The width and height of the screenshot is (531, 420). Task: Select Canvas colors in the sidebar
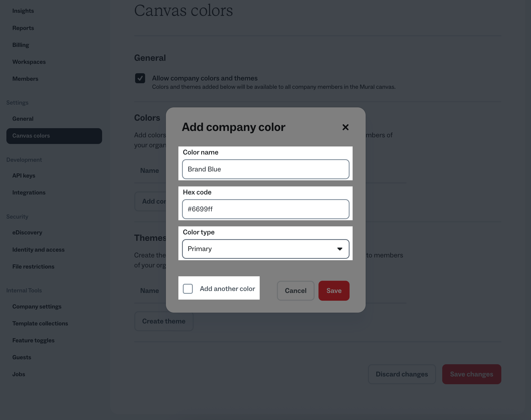tap(54, 136)
